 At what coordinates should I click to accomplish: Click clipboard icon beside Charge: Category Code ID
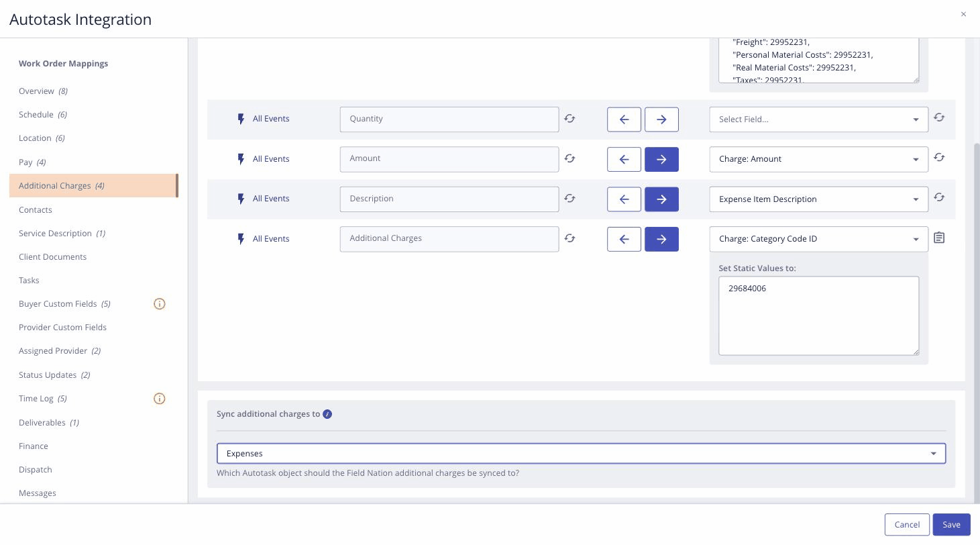939,238
